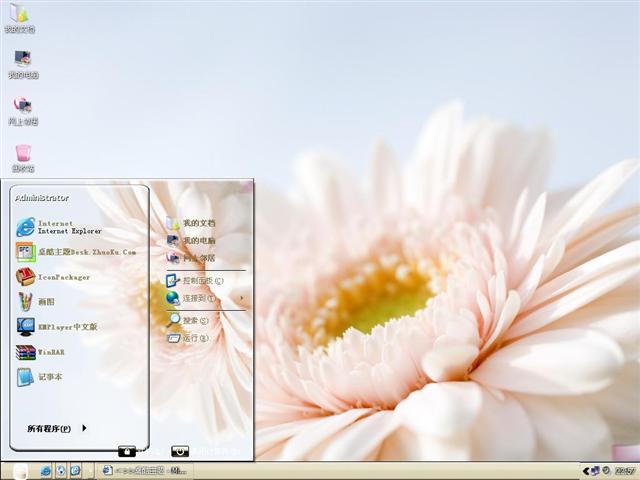The width and height of the screenshot is (640, 480).
Task: Open the 我的文档 desktop icon
Action: [x=19, y=17]
